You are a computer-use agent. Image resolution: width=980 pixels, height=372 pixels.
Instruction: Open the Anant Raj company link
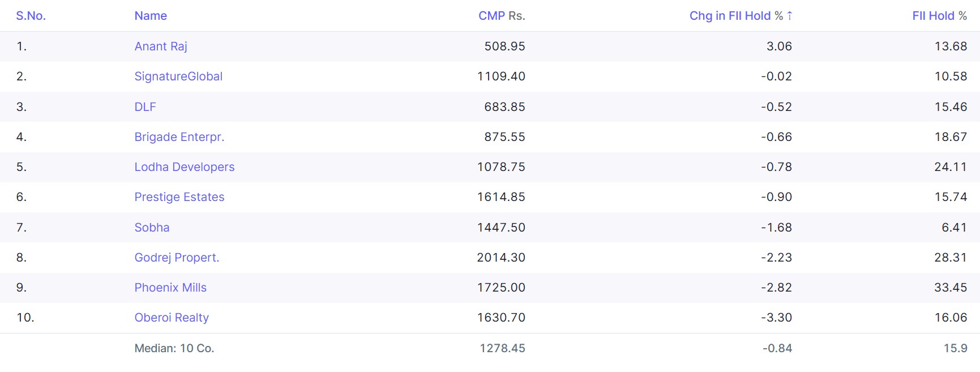click(161, 46)
